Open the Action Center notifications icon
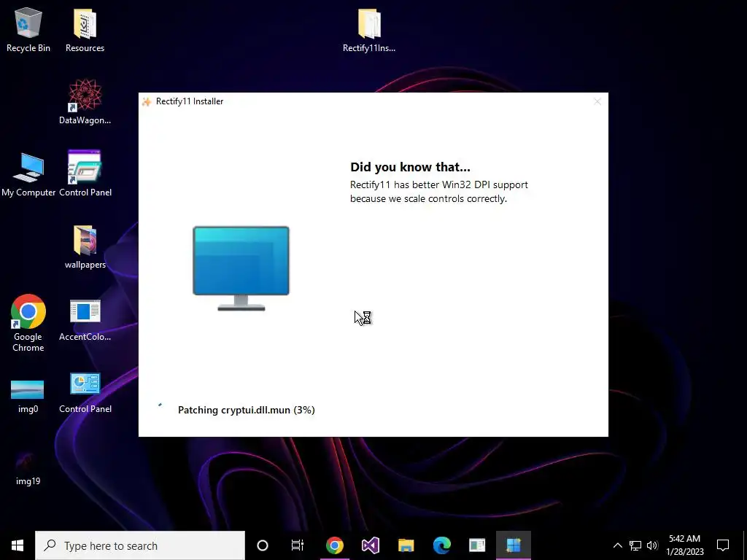 pyautogui.click(x=723, y=545)
